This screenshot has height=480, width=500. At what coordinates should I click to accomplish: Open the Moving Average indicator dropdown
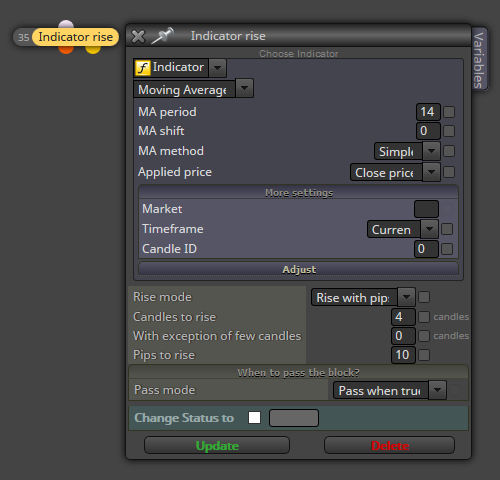(x=244, y=88)
